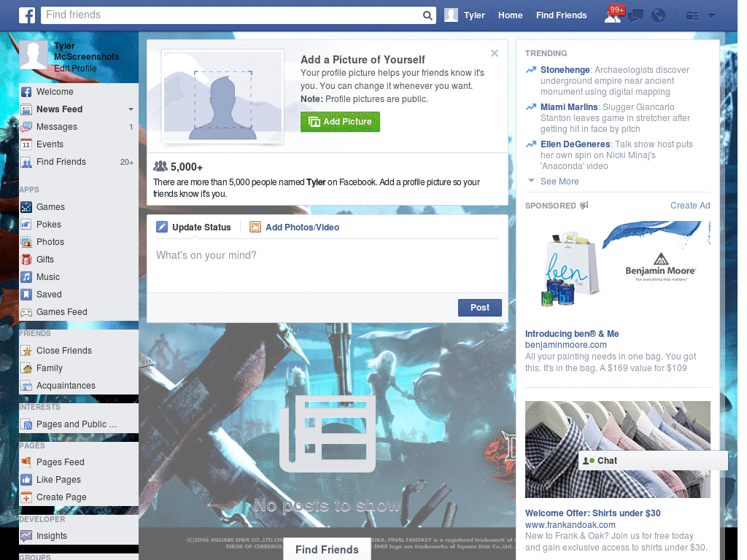Select the Add Photos/Video tab
The image size is (747, 560).
pyautogui.click(x=295, y=227)
